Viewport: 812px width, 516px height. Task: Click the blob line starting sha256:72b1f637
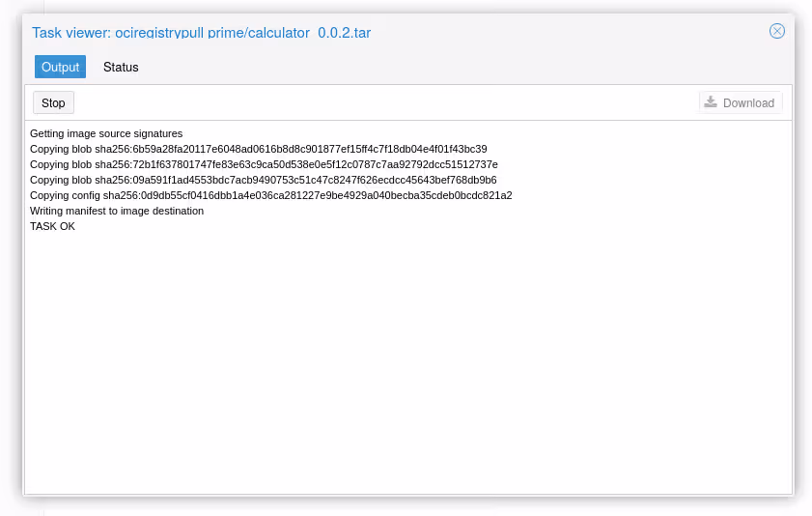click(264, 164)
